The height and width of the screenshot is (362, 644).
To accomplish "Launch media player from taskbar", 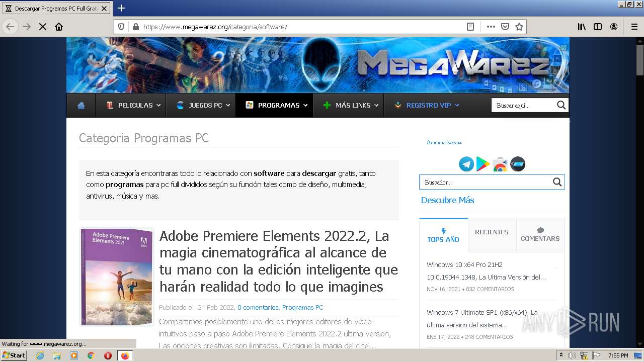I will pyautogui.click(x=74, y=355).
